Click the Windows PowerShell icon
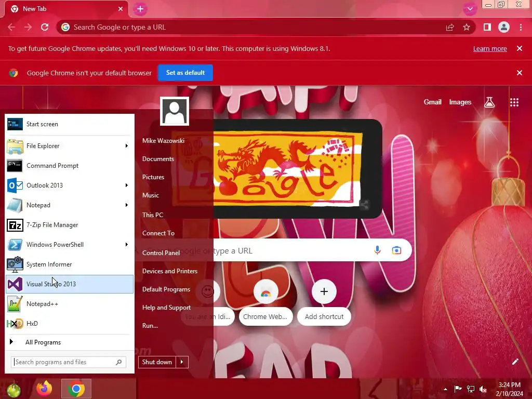Image resolution: width=532 pixels, height=399 pixels. point(15,245)
